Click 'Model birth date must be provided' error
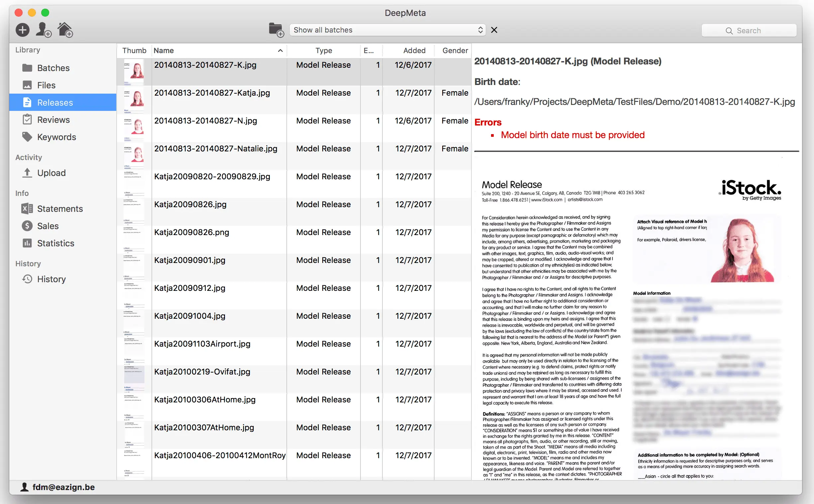The height and width of the screenshot is (504, 814). click(572, 135)
